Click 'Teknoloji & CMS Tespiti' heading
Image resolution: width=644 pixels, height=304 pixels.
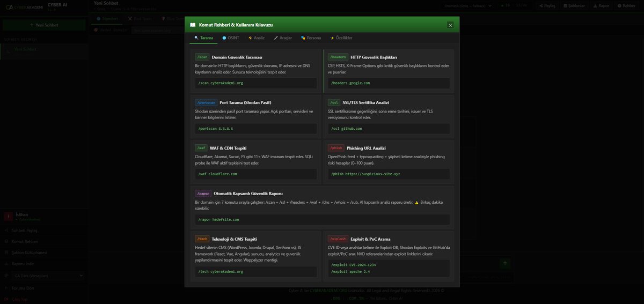(235, 239)
